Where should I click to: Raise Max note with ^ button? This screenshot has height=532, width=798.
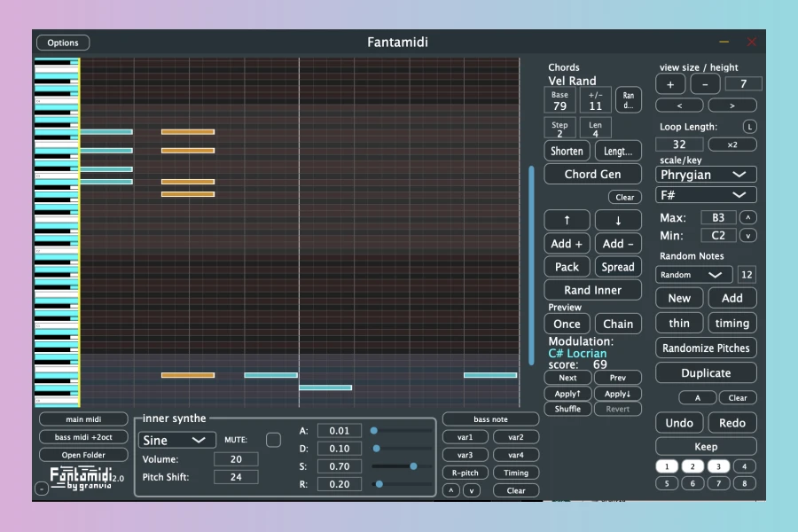pos(748,217)
